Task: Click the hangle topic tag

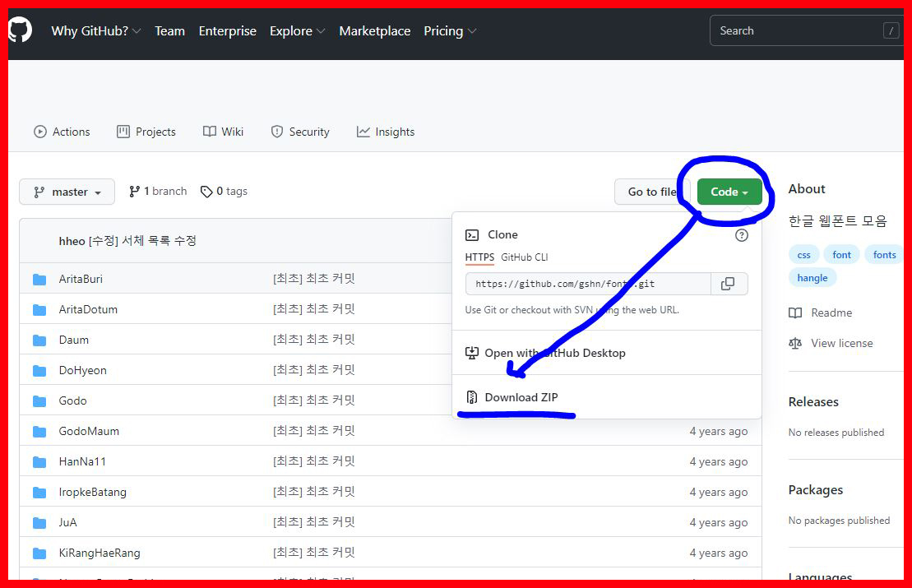Action: pos(812,278)
